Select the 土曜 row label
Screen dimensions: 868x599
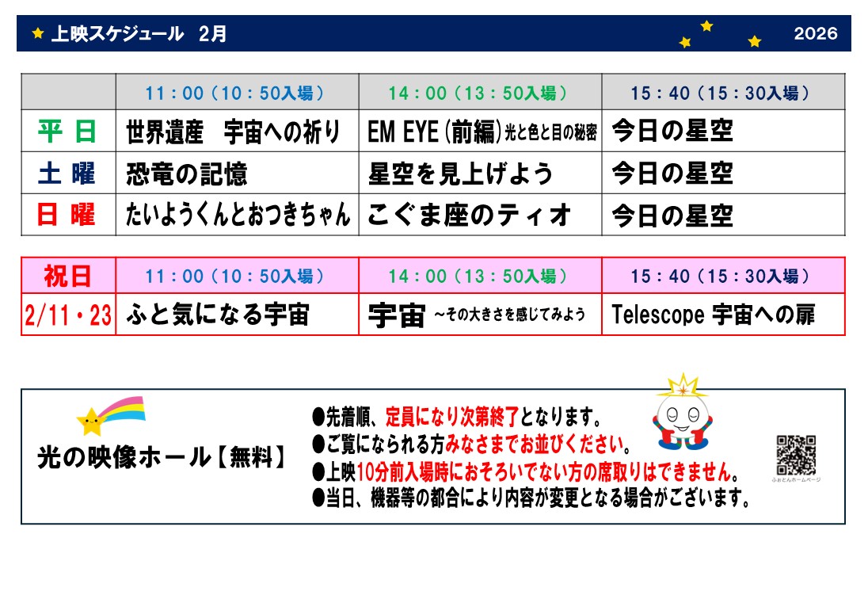click(68, 174)
